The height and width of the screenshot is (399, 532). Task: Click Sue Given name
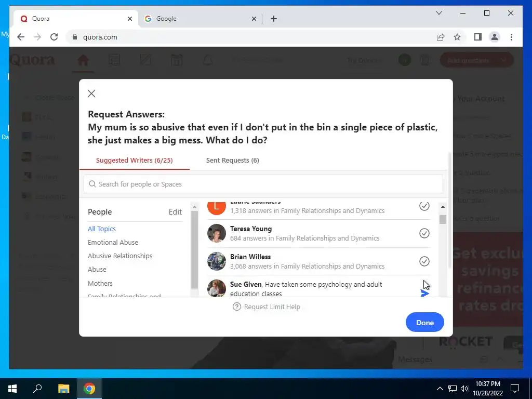click(246, 284)
